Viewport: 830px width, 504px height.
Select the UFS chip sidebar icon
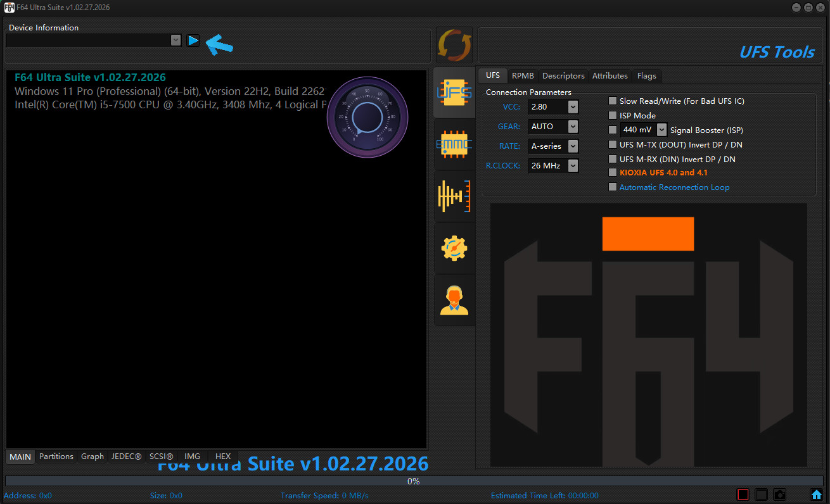[454, 93]
